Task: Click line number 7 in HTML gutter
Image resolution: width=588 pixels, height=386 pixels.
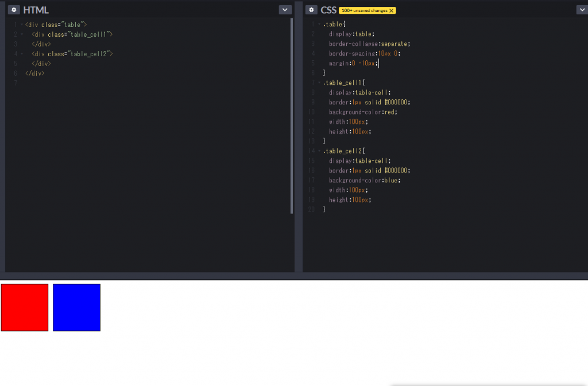Action: tap(16, 83)
